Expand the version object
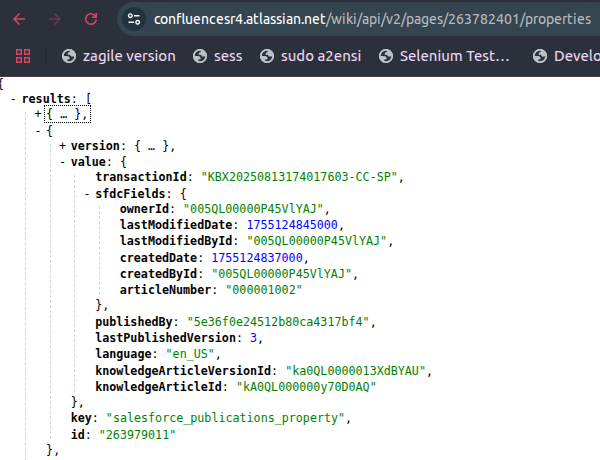This screenshot has width=600, height=460. pyautogui.click(x=62, y=146)
